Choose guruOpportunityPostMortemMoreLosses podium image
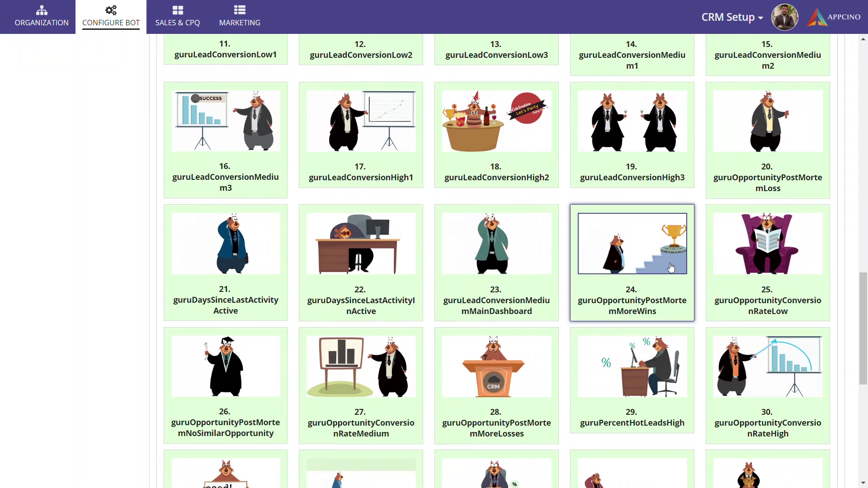 pos(496,366)
